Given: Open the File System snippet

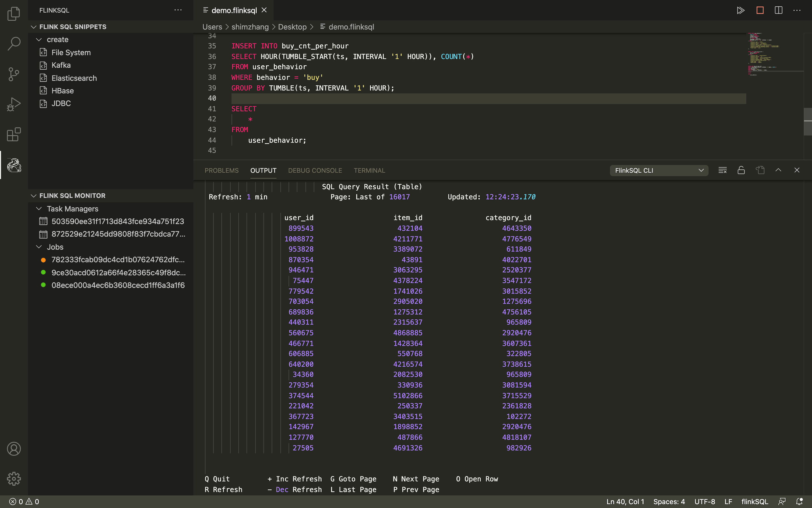Looking at the screenshot, I should tap(111, 52).
